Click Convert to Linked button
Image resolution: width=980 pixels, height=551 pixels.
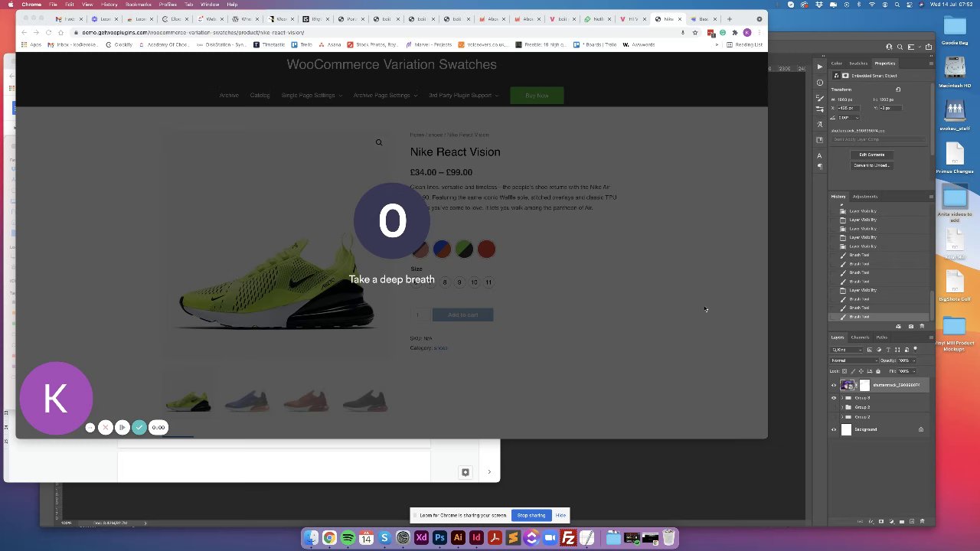click(x=872, y=165)
